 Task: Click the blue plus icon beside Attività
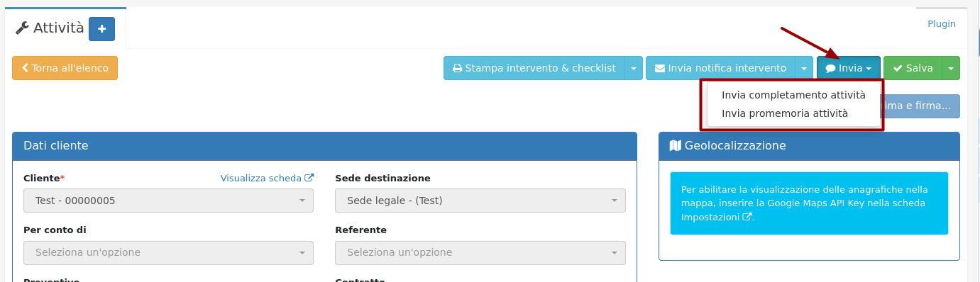[x=101, y=29]
